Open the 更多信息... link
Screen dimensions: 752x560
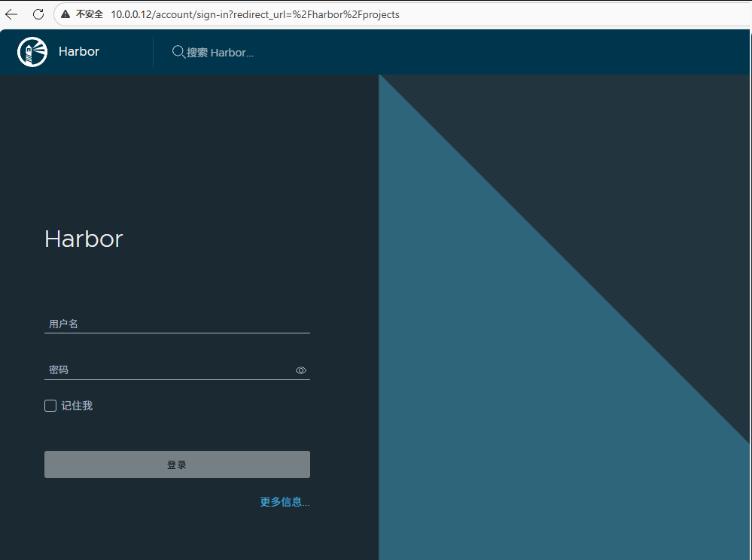coord(285,502)
